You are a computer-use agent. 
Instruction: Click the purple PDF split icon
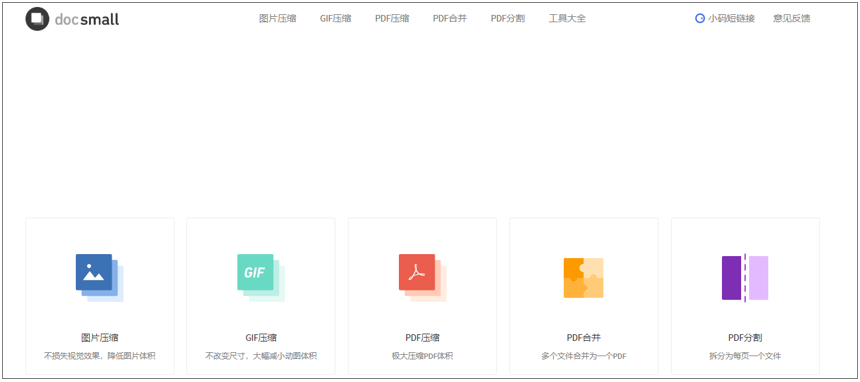[x=745, y=278]
